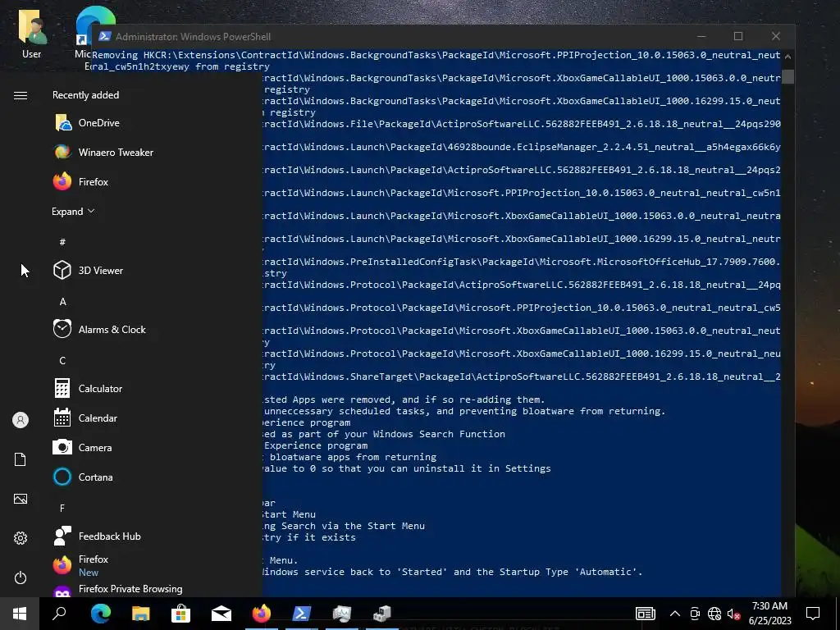840x630 pixels.
Task: Click the F letter group header
Action: point(62,508)
